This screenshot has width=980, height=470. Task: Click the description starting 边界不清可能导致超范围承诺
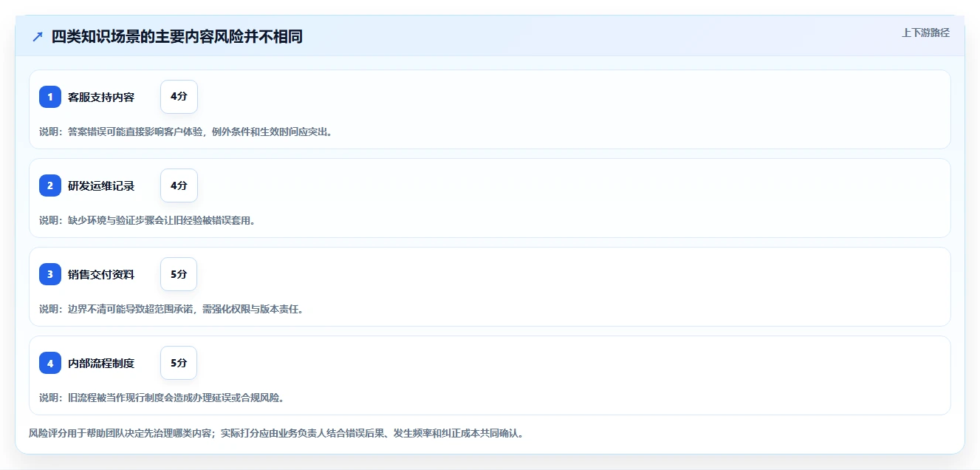coord(171,309)
